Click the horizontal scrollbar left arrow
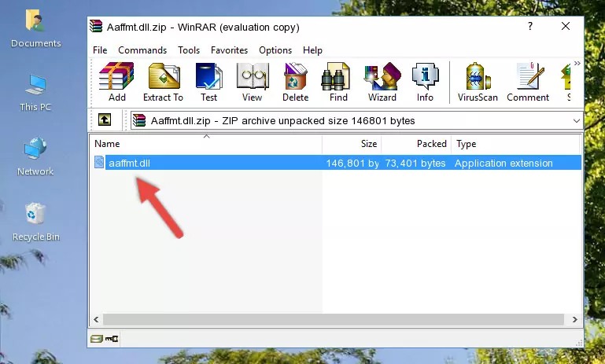Image resolution: width=605 pixels, height=364 pixels. click(97, 319)
